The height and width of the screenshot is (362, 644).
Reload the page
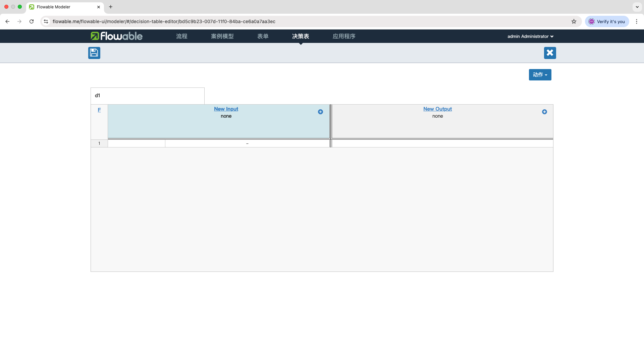tap(32, 21)
